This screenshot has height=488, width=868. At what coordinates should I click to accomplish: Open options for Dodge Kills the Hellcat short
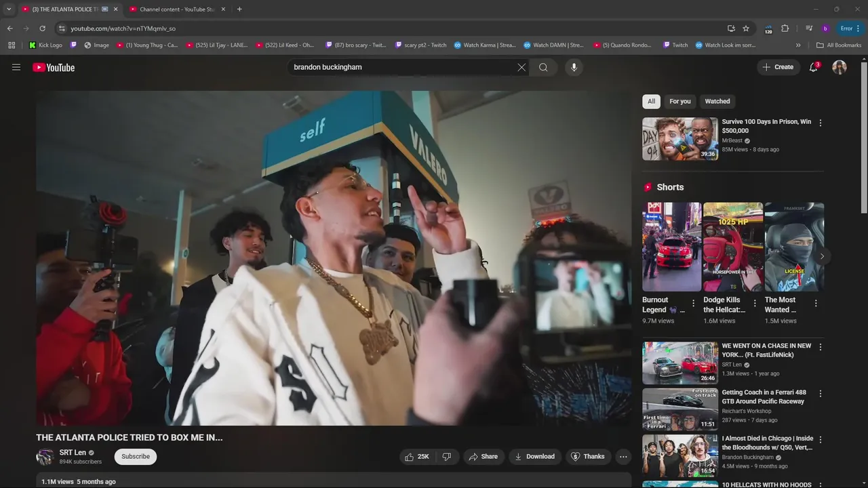[x=754, y=304]
